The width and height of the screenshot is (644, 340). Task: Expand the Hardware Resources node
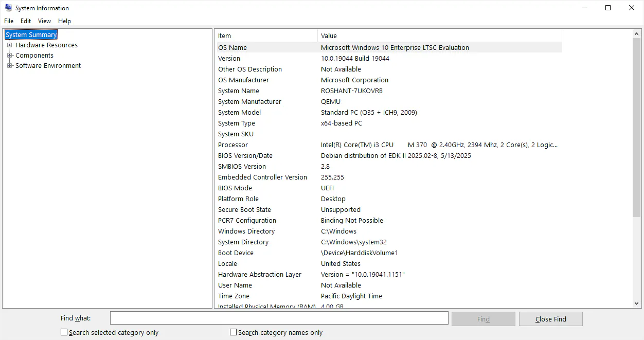(9, 45)
